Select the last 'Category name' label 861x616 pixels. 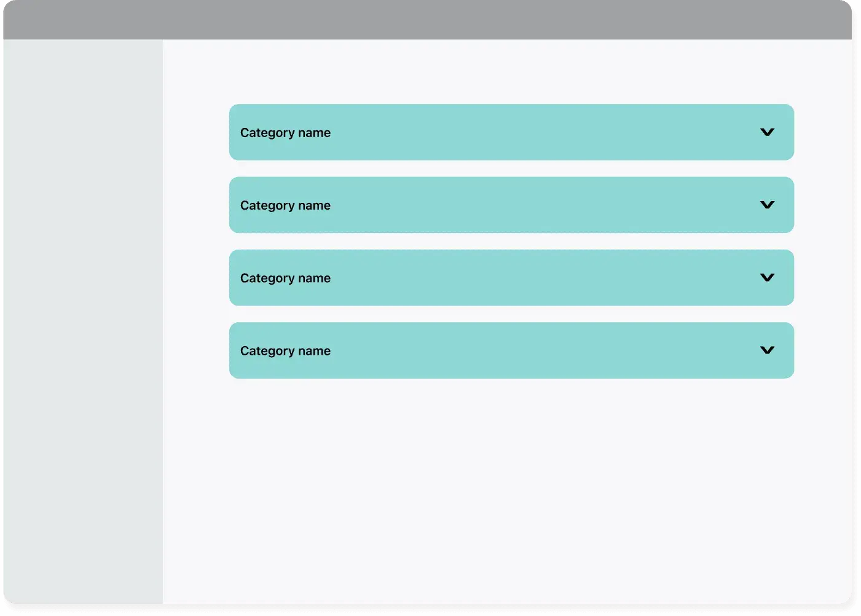pyautogui.click(x=285, y=351)
